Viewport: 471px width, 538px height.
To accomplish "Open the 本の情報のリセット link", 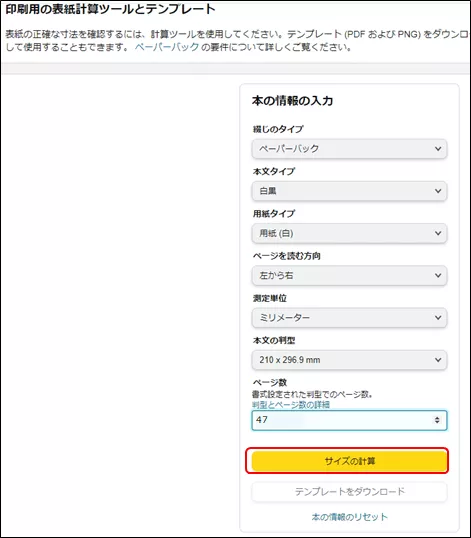I will 350,517.
